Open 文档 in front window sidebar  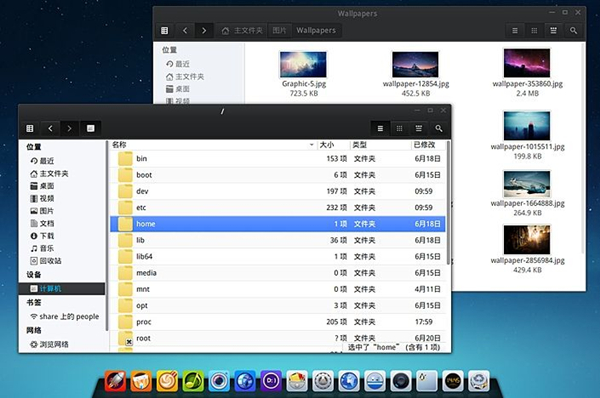tap(62, 223)
